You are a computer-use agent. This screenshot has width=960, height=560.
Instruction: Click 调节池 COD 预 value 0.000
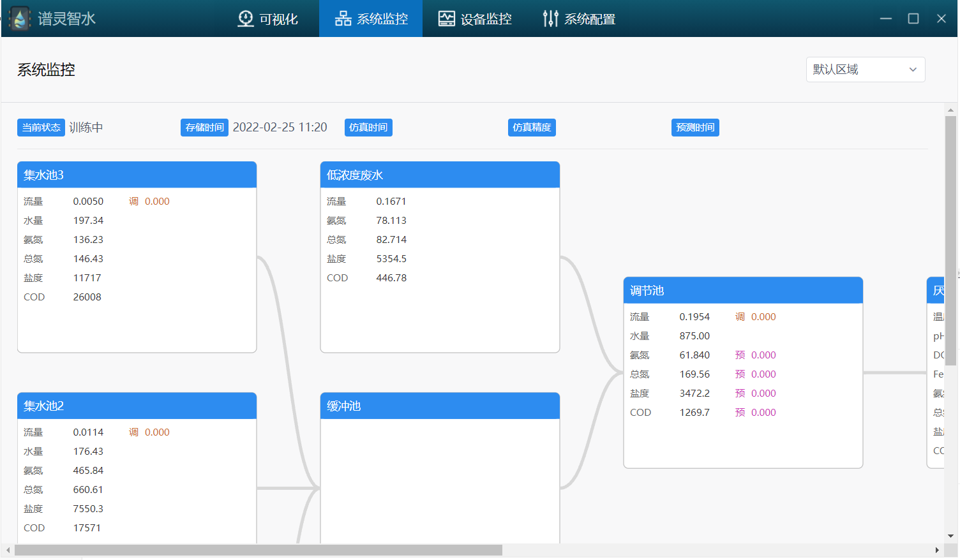tap(763, 413)
